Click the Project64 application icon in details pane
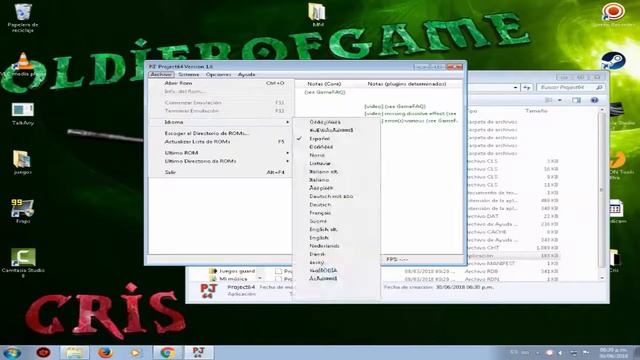 [208, 291]
